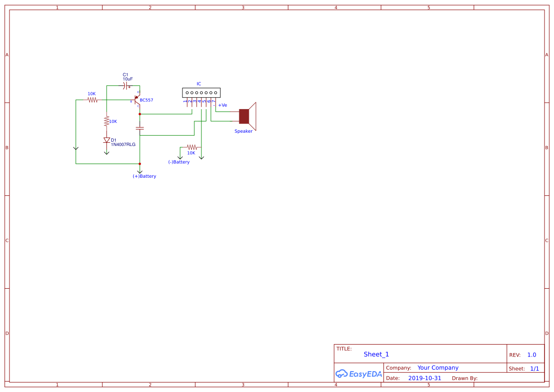Screen dimensions: 554x392
Task: Select the 10K resistor near (-)Battery
Action: point(191,147)
